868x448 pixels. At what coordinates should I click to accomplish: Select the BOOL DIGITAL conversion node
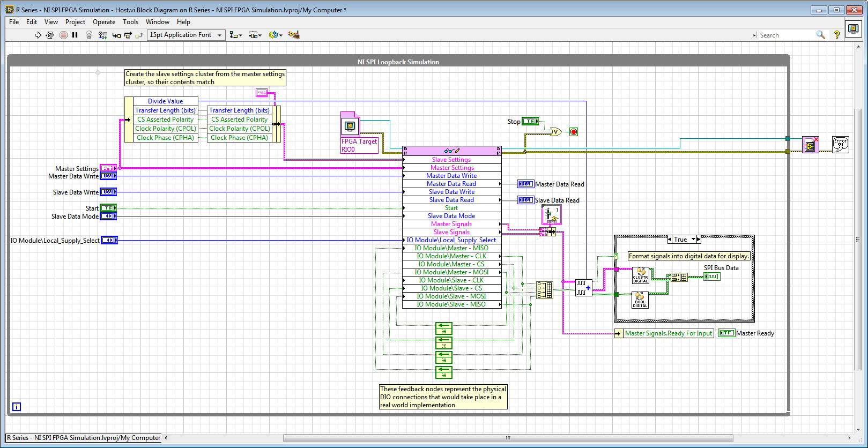pyautogui.click(x=640, y=300)
